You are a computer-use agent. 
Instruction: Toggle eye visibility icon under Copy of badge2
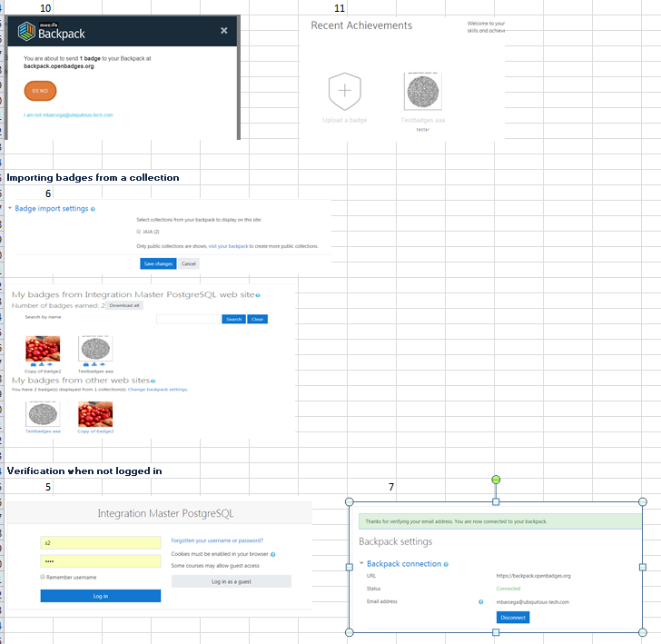coord(50,364)
